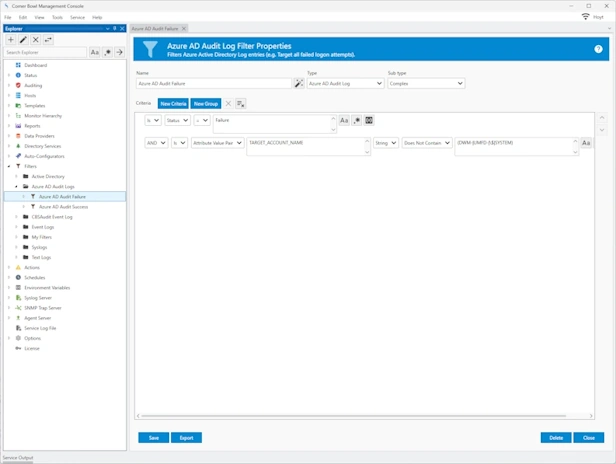Open the View menu

tap(39, 17)
